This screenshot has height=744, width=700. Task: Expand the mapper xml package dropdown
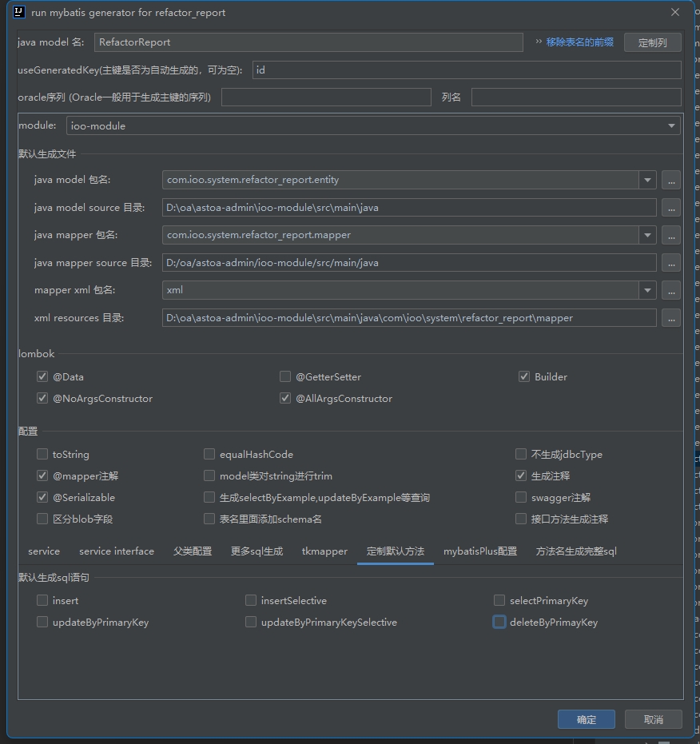coord(646,290)
